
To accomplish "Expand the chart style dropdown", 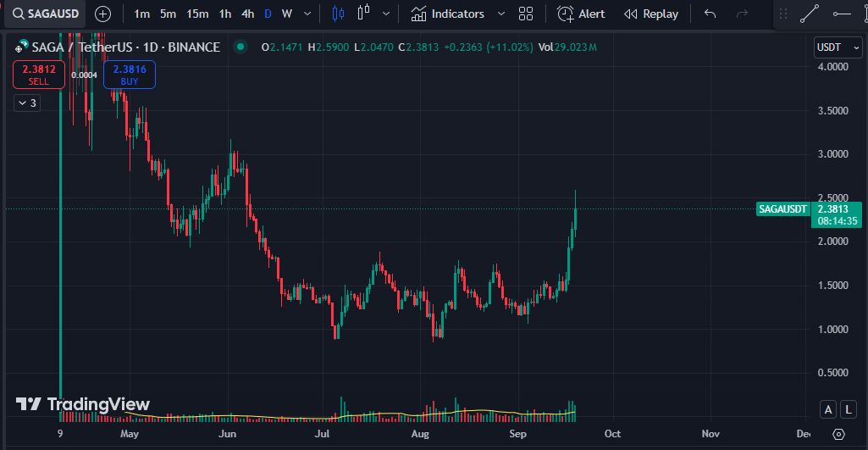I will point(386,14).
